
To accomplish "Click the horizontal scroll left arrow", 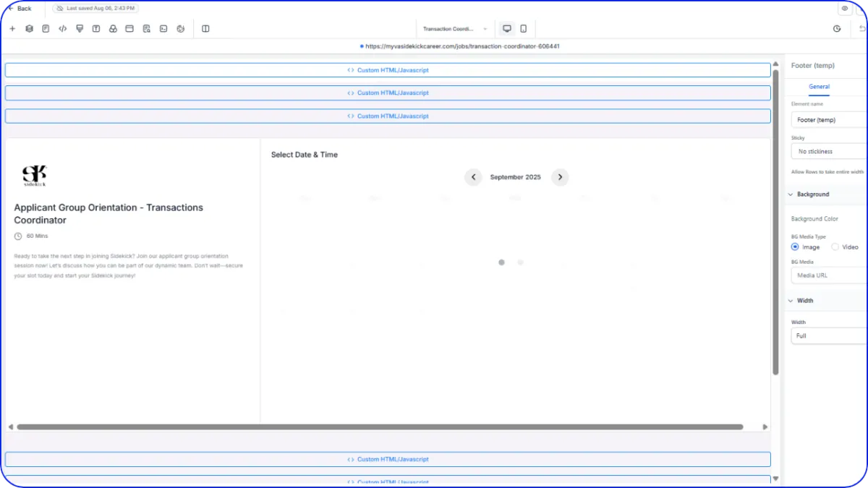I will [x=9, y=427].
